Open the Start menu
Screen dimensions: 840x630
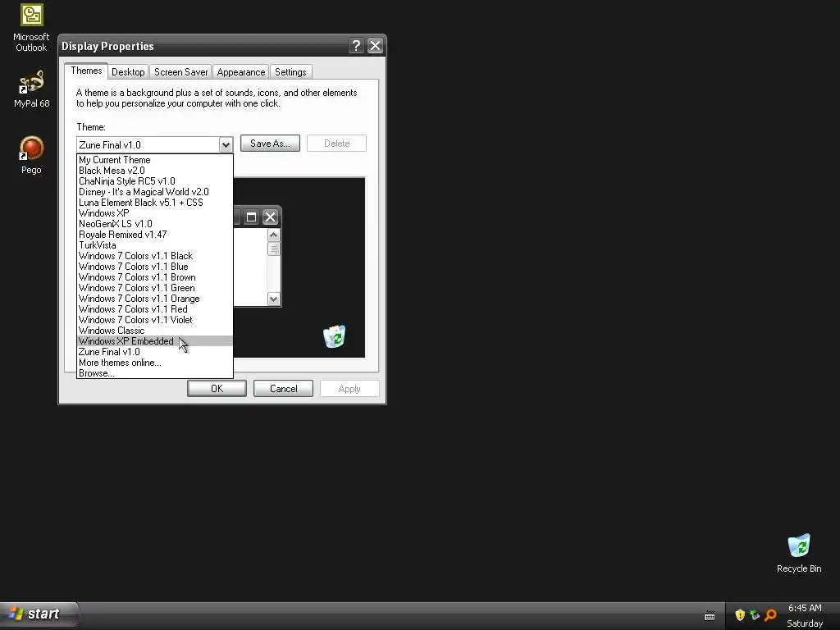39,614
